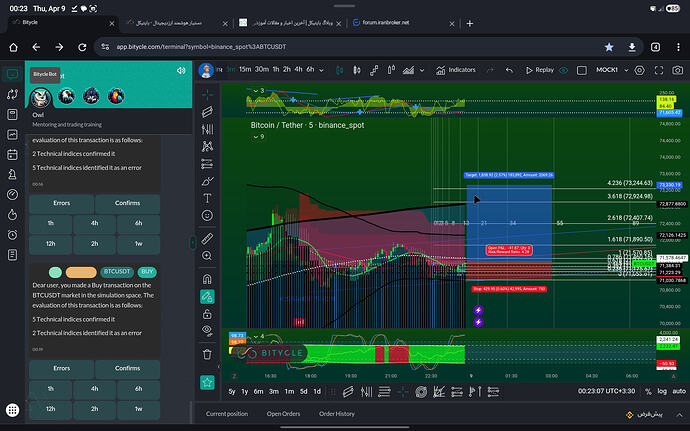Open the compare symbols stepped-line icon
Image resolution: width=690 pixels, height=431 pixels.
(374, 70)
